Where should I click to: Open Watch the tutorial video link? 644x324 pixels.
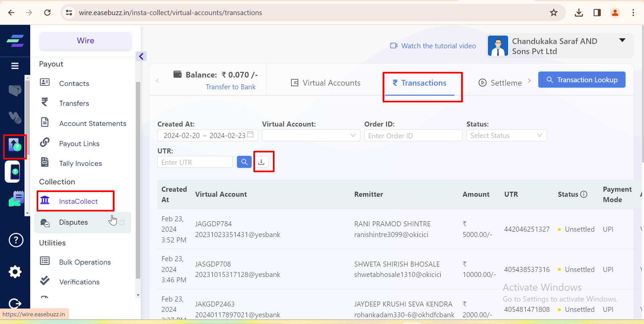[433, 46]
